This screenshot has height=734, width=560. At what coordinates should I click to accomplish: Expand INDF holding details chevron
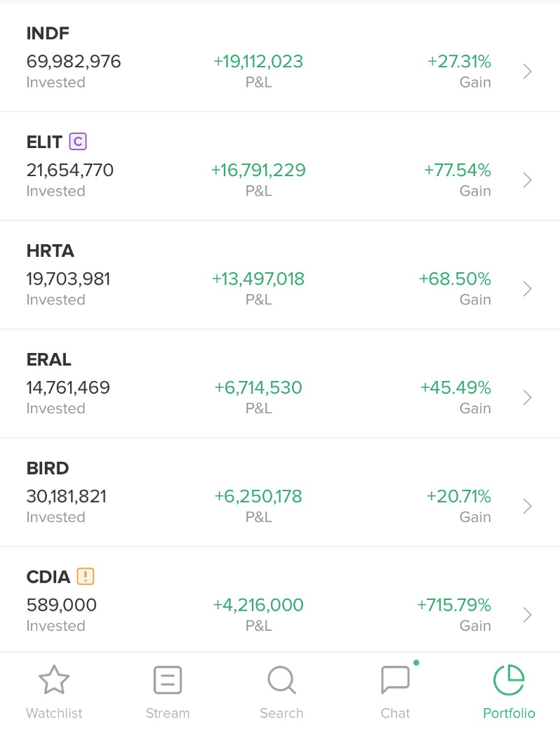[528, 72]
